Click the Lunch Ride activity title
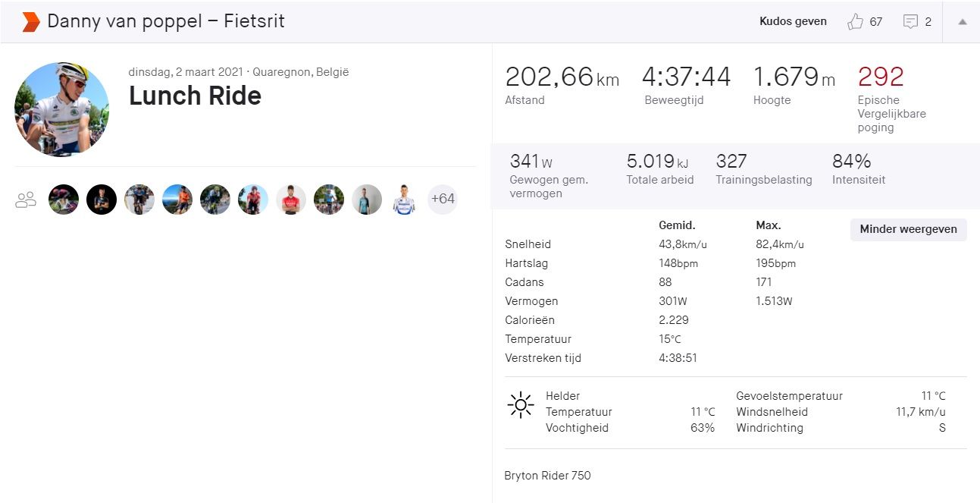This screenshot has width=980, height=503. point(195,96)
